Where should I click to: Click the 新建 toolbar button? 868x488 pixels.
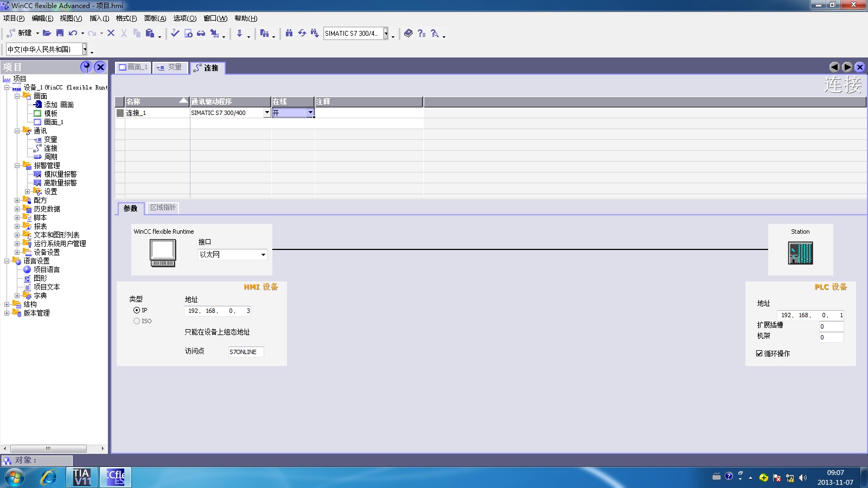20,33
